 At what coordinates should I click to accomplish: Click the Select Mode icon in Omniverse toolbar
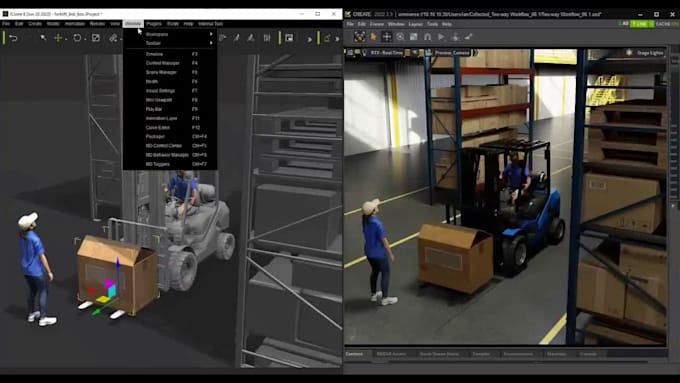click(x=360, y=37)
